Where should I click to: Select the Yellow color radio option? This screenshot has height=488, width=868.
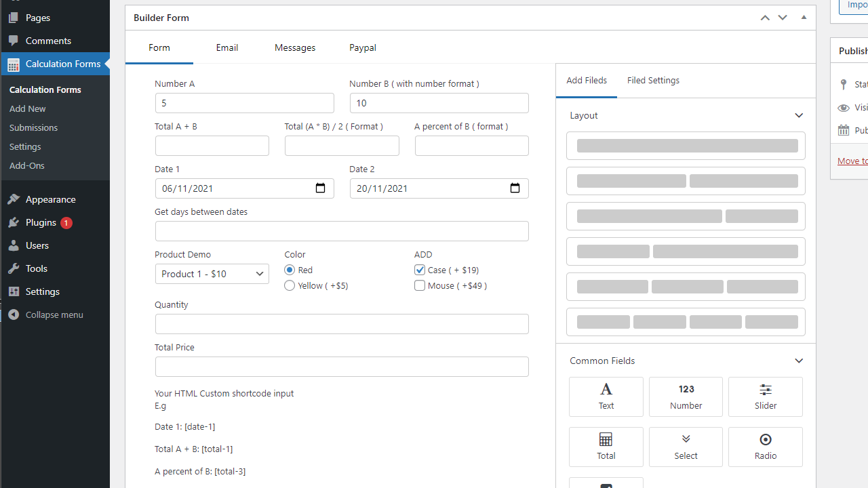pyautogui.click(x=290, y=285)
